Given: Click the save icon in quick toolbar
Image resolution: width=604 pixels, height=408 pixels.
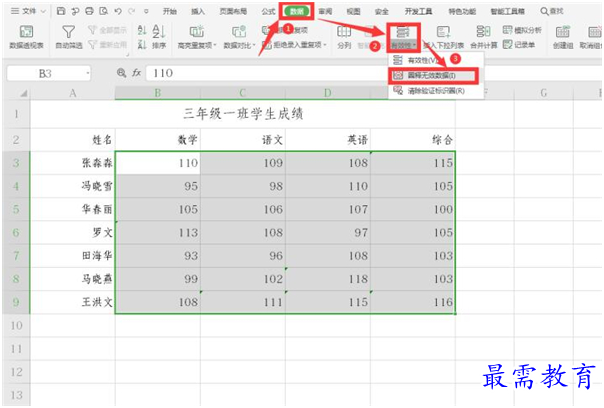Looking at the screenshot, I should (x=61, y=11).
